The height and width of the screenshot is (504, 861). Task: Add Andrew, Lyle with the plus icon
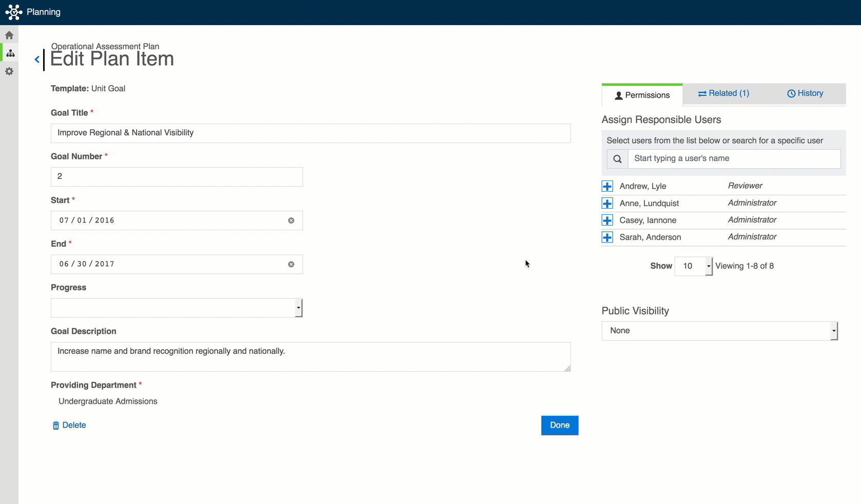(607, 186)
